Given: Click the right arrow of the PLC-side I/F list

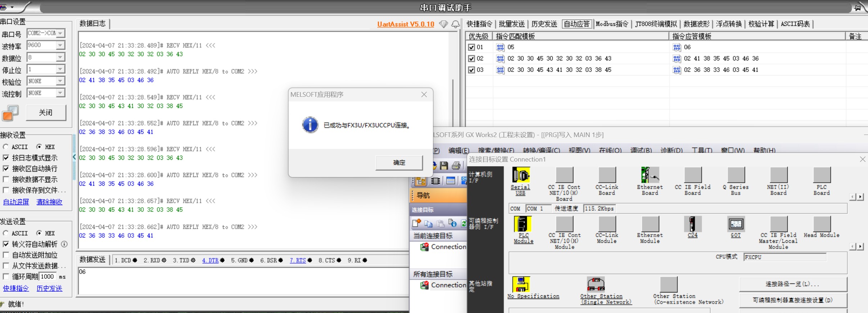Looking at the screenshot, I should 860,246.
